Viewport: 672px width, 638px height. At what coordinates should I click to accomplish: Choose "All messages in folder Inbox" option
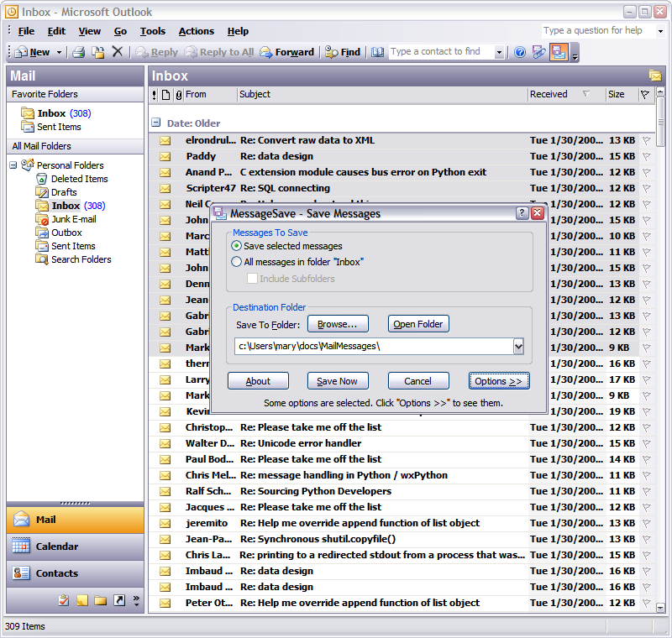(x=237, y=262)
